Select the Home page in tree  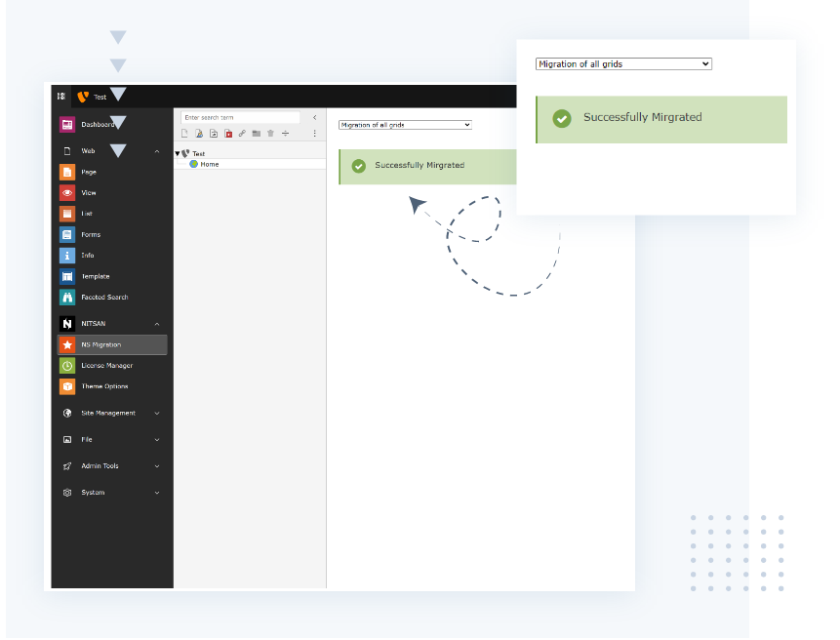(209, 164)
